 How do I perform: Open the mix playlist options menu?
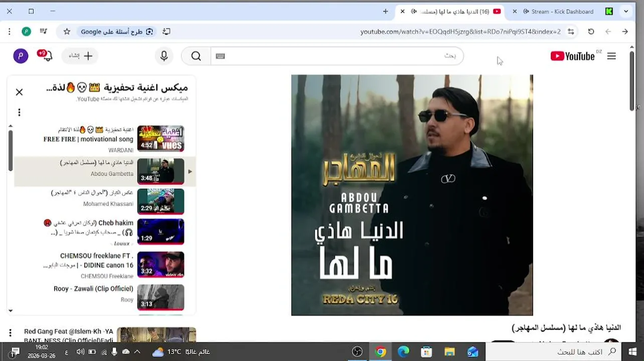point(19,112)
